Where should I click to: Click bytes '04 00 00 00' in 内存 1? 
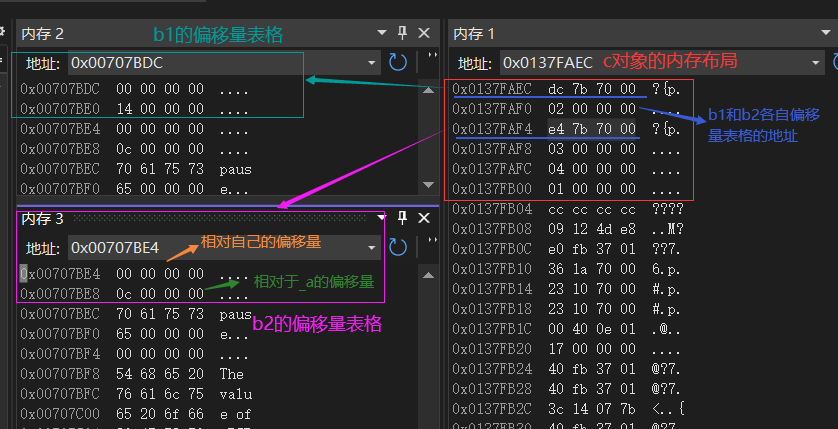pos(592,169)
